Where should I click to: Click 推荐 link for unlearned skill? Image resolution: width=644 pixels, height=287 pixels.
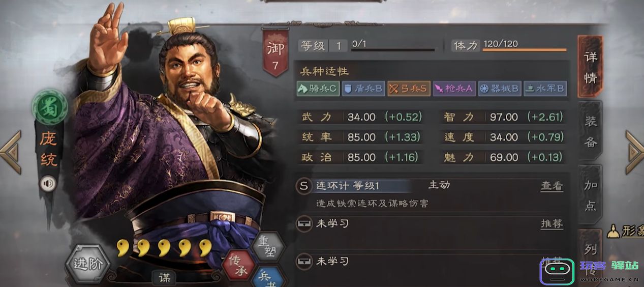[x=551, y=223]
